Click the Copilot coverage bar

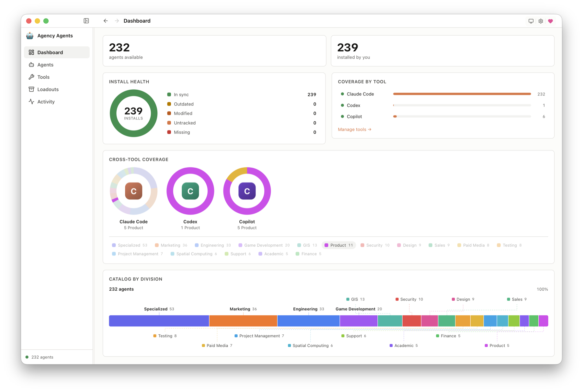[x=462, y=117]
